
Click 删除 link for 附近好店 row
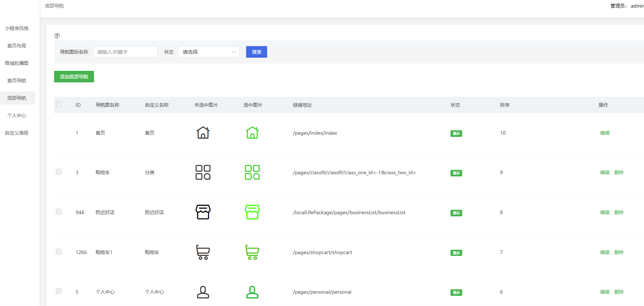click(619, 212)
